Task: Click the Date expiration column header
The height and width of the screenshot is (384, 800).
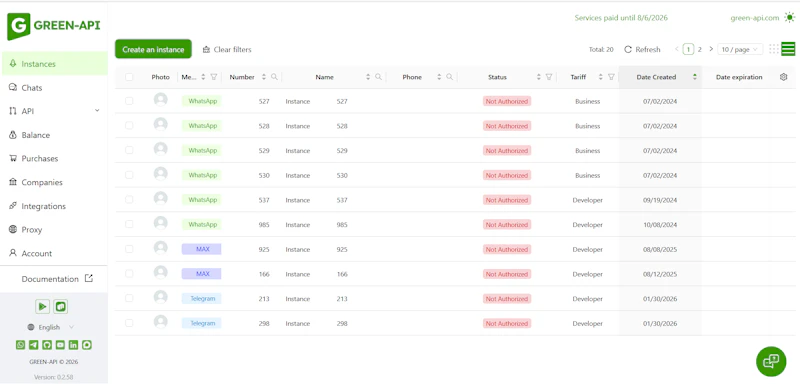Action: 739,77
